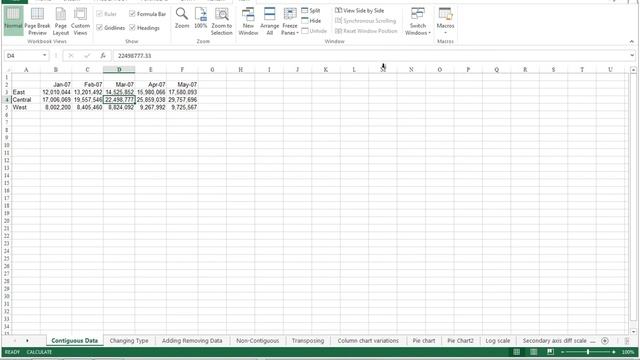Adjust the status bar zoom slider
Viewport: 640px width, 360px height.
click(x=588, y=352)
